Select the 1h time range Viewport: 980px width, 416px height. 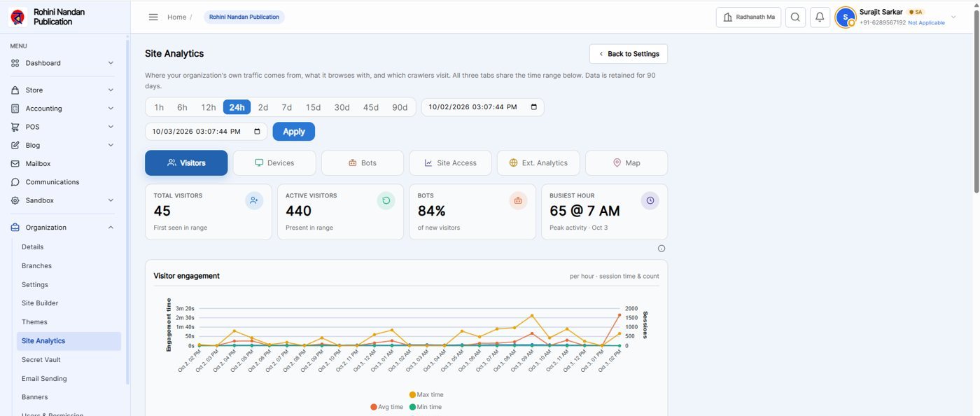click(x=159, y=107)
